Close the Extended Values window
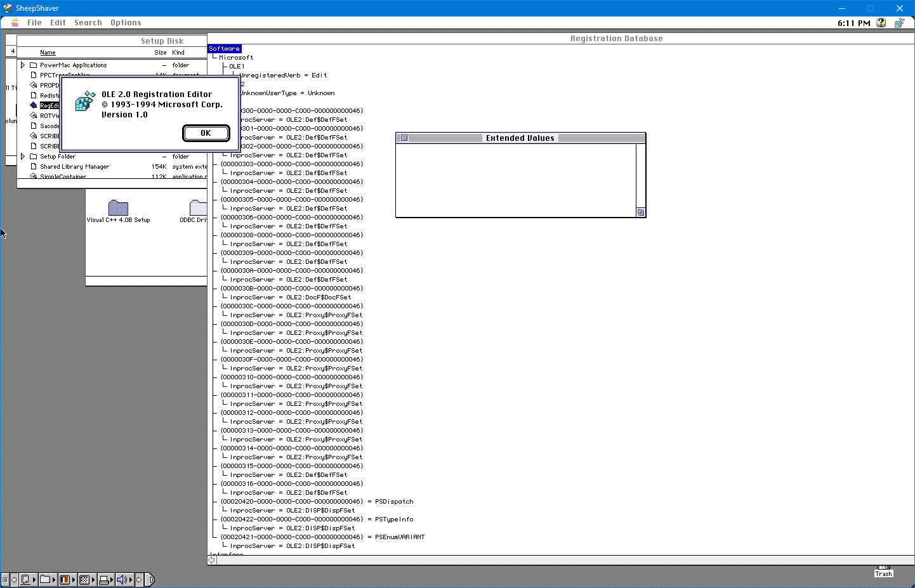 pos(404,138)
